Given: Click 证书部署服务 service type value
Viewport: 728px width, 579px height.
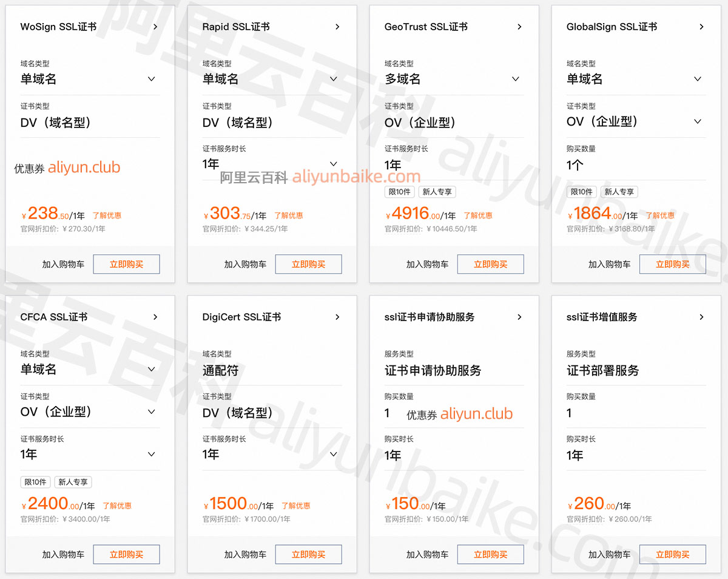Looking at the screenshot, I should [x=603, y=370].
